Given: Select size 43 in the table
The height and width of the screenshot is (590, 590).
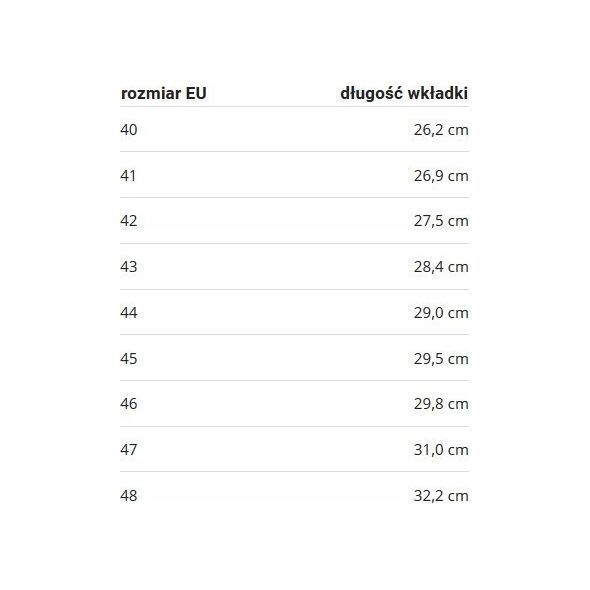Looking at the screenshot, I should pos(129,267).
